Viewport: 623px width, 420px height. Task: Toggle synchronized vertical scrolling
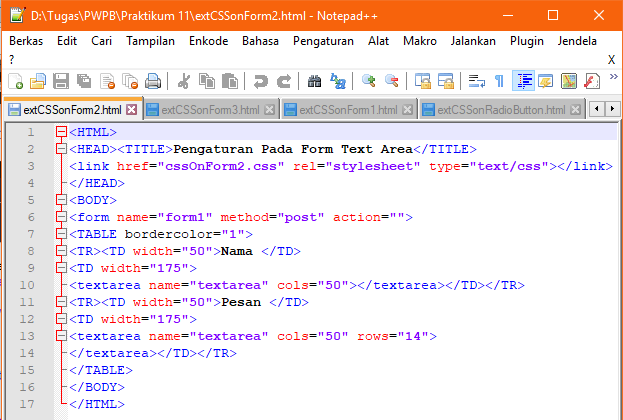pyautogui.click(x=422, y=81)
